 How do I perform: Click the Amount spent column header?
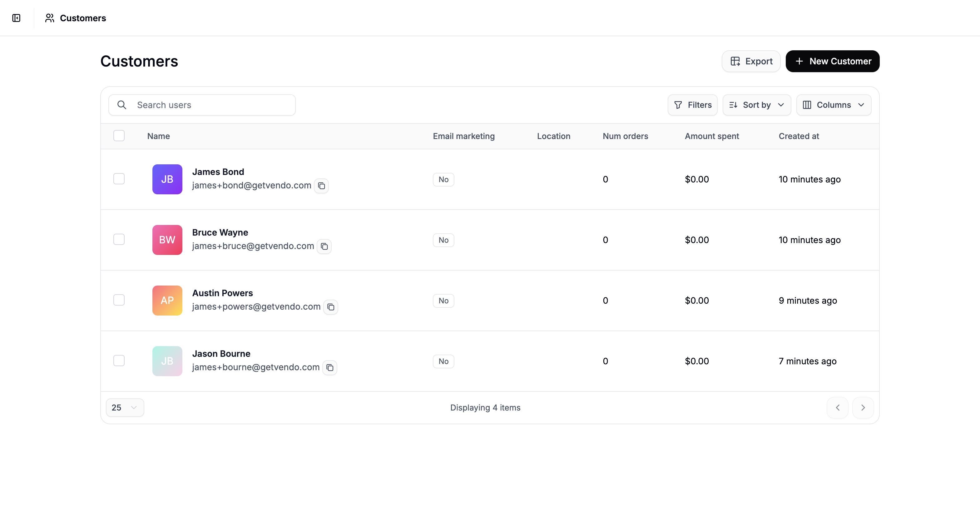(x=712, y=136)
